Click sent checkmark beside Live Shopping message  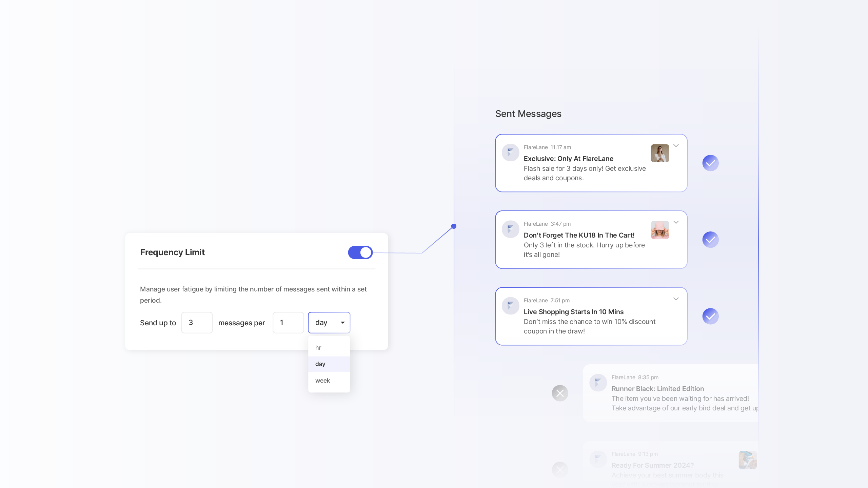click(710, 316)
